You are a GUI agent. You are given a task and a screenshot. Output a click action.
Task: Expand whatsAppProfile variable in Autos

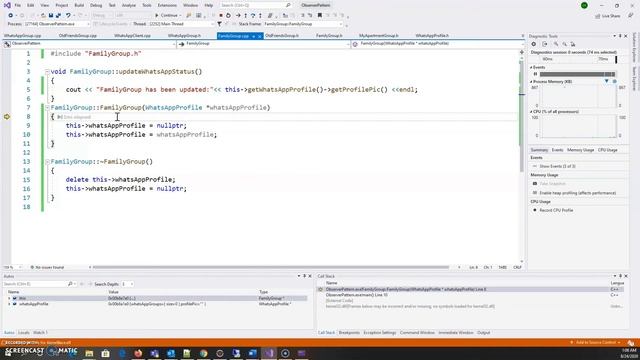pos(9,304)
